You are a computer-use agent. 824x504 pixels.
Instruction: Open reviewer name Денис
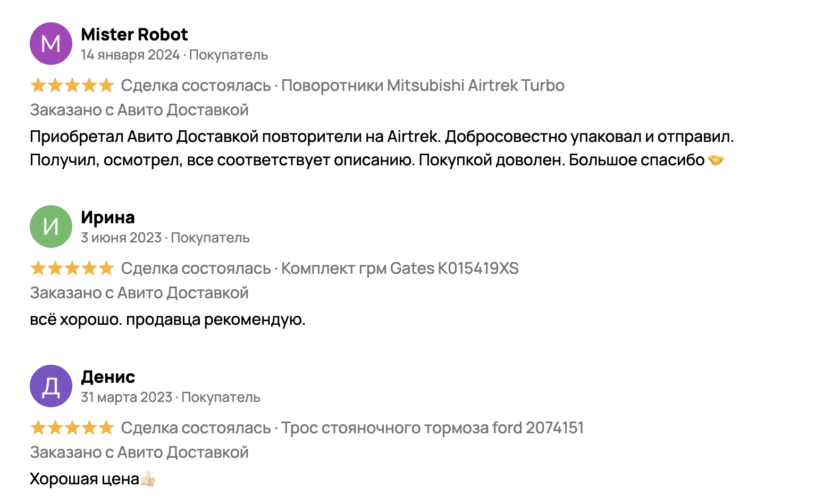(x=108, y=377)
